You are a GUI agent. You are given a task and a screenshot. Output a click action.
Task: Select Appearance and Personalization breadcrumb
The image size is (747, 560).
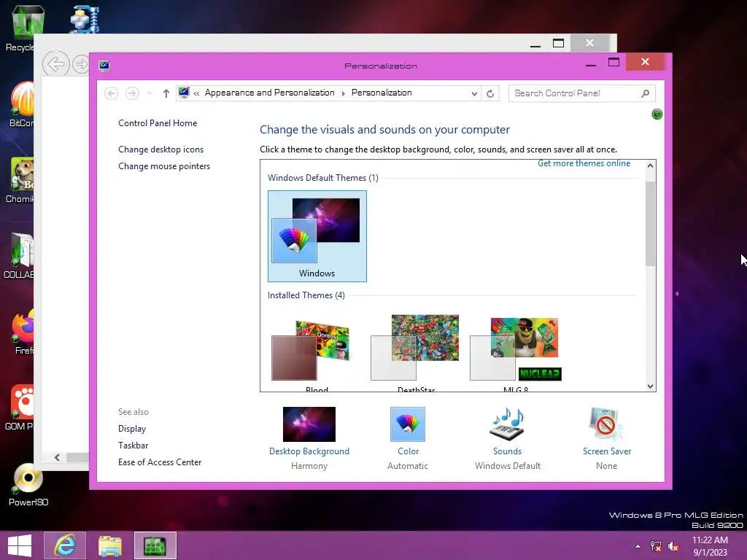270,93
